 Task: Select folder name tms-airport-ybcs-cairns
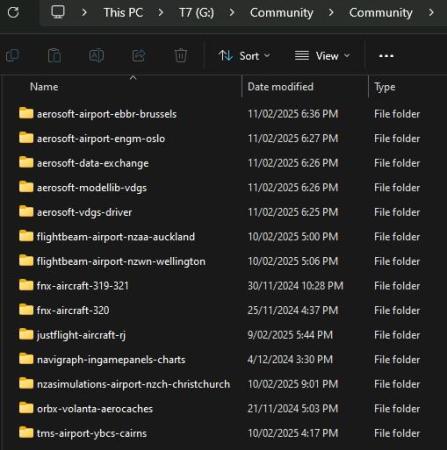click(x=92, y=434)
